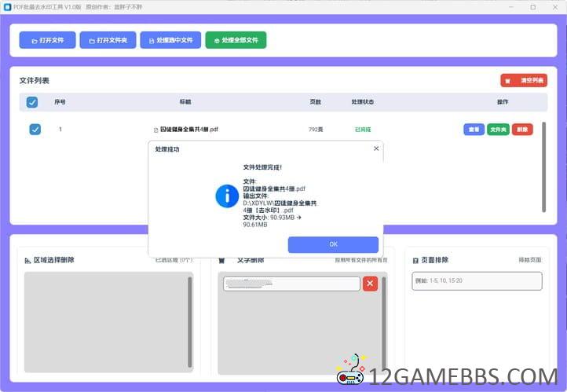Click the 打开文件夹 button
Image resolution: width=567 pixels, height=392 pixels.
[108, 40]
